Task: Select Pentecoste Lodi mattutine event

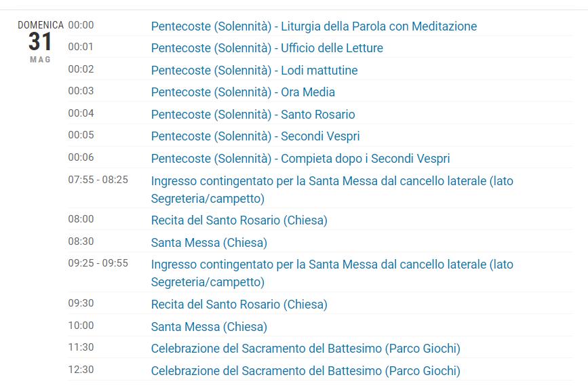Action: tap(254, 70)
